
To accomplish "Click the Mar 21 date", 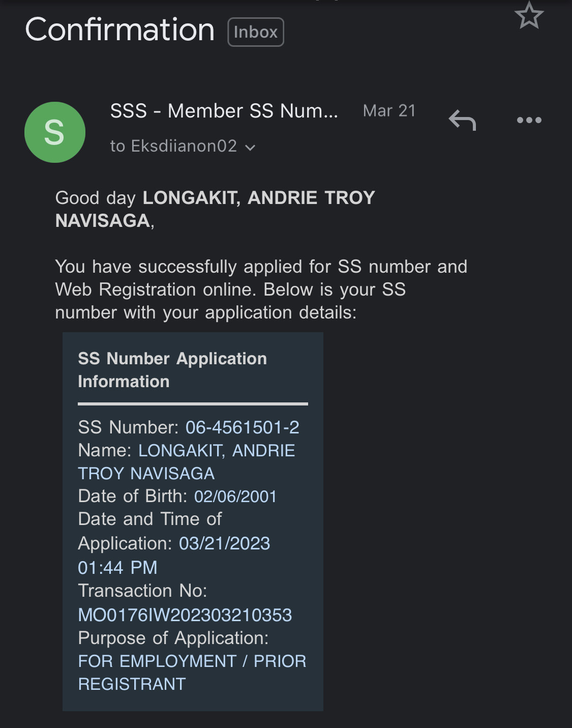I will point(389,111).
